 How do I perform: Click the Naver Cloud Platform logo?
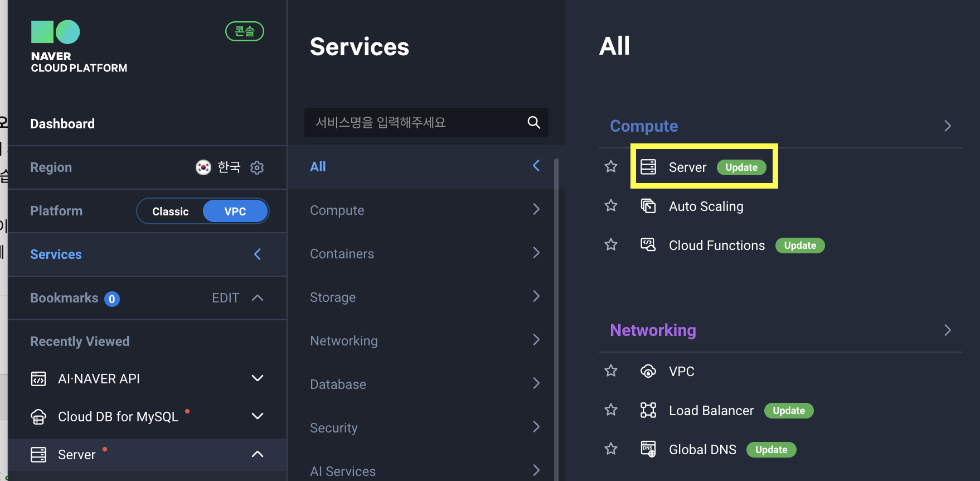[x=79, y=47]
